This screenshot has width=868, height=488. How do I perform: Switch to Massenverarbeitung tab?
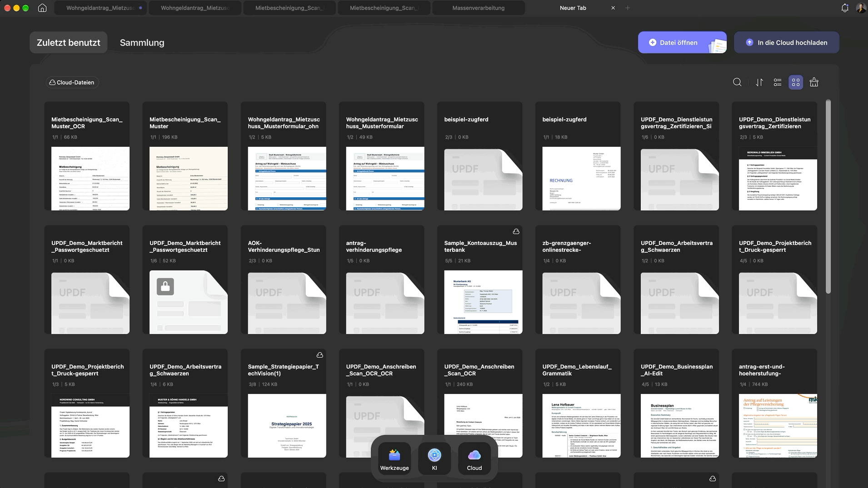click(478, 8)
